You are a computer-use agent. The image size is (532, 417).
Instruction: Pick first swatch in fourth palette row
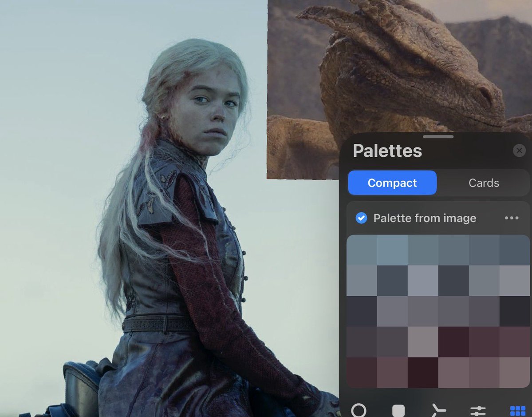pos(362,342)
